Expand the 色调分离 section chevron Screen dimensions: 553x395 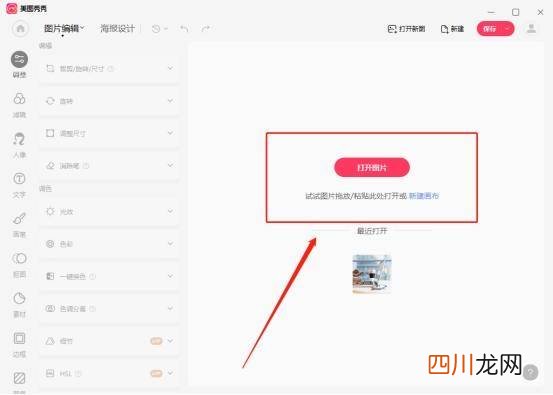tap(170, 308)
